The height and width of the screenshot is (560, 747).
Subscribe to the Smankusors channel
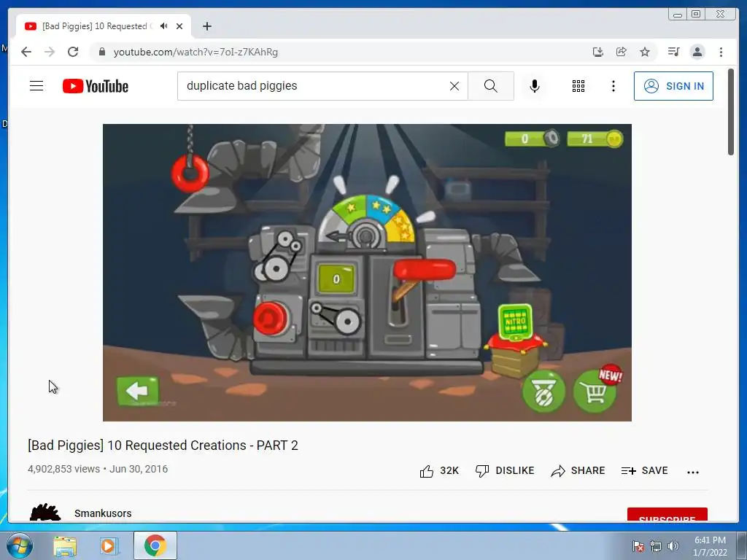667,516
